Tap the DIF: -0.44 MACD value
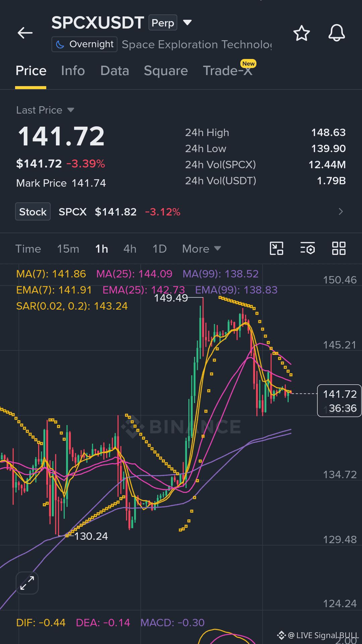 41,623
